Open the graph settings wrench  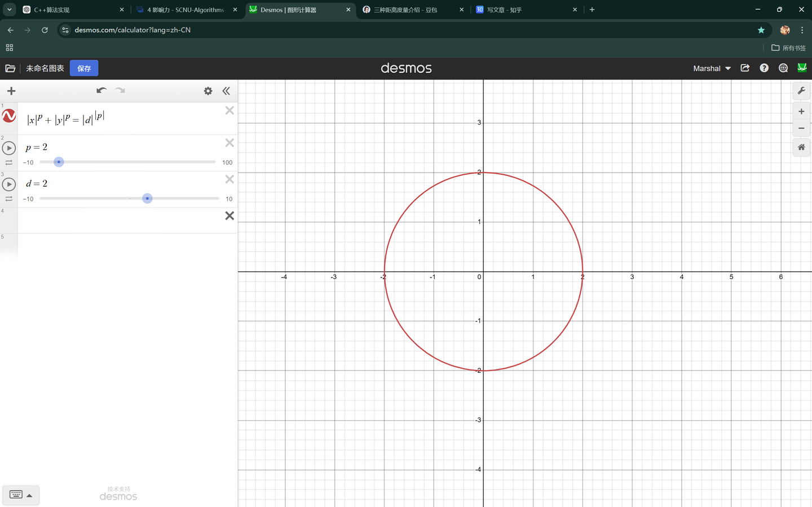click(801, 91)
